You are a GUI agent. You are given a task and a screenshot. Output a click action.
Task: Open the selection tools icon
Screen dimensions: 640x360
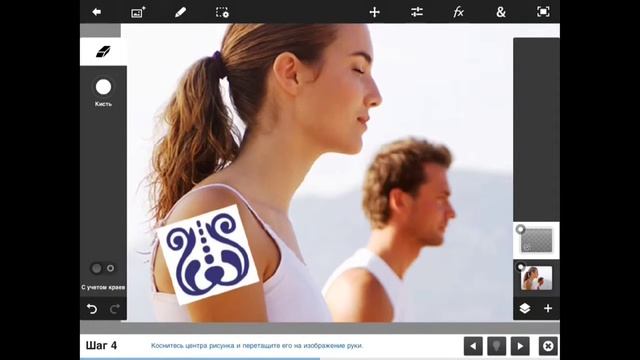tap(222, 12)
